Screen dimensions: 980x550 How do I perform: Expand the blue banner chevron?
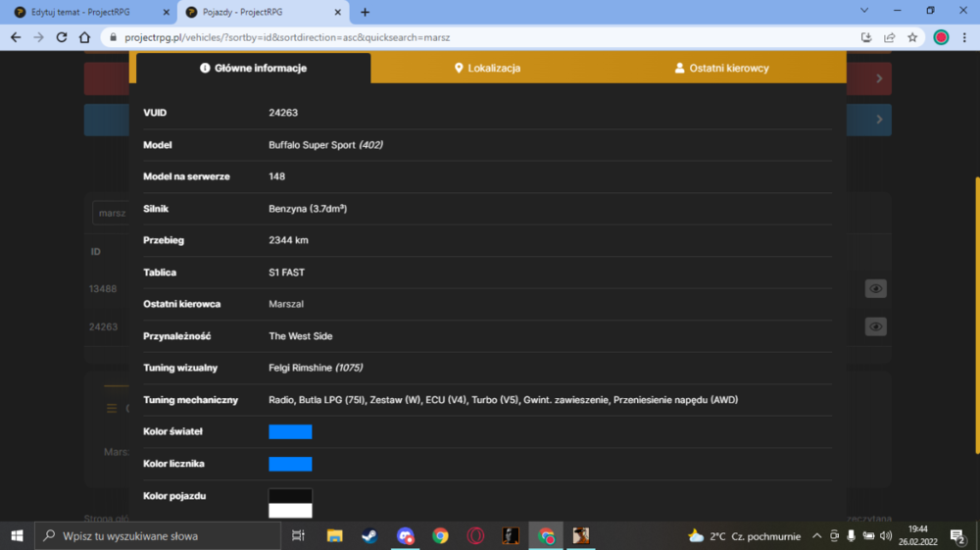879,120
